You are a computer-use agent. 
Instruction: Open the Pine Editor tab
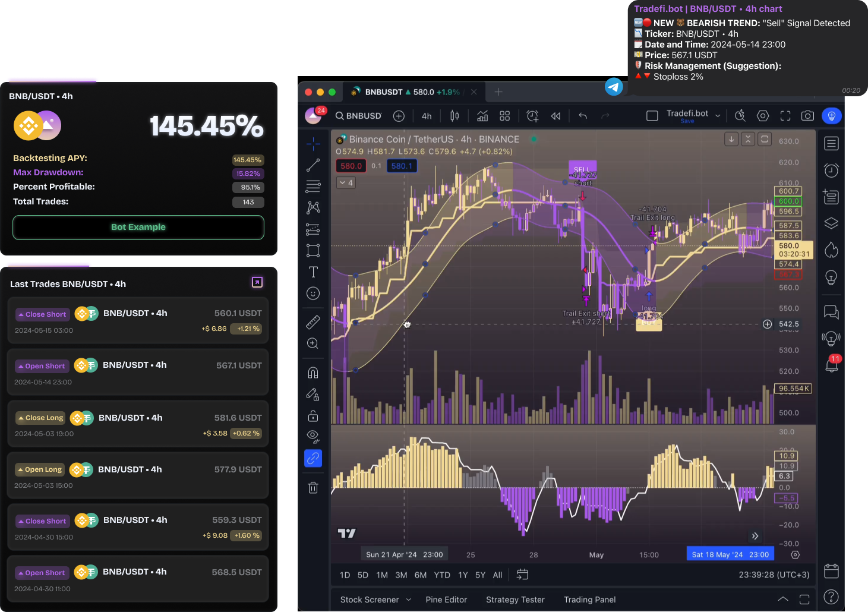446,600
